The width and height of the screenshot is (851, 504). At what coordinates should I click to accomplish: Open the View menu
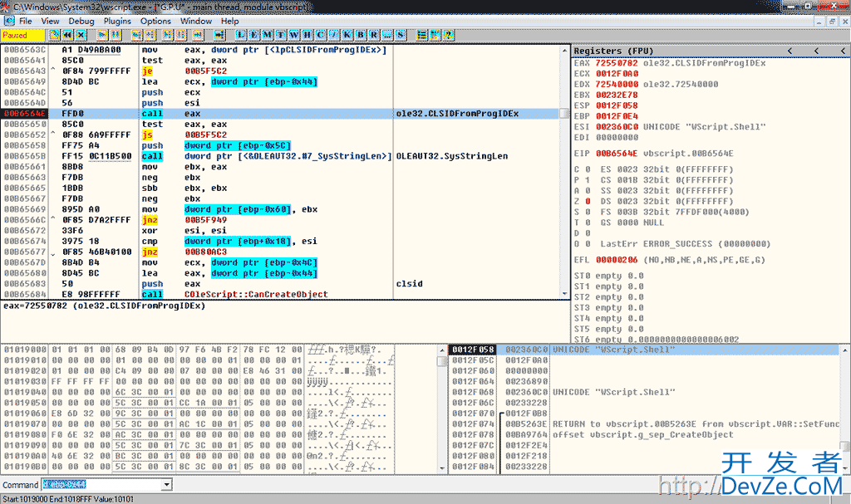(50, 21)
